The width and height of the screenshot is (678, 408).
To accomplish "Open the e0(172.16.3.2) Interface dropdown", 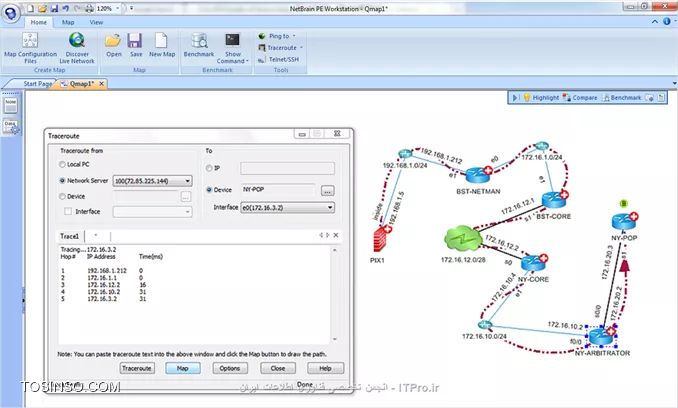I will [x=288, y=207].
